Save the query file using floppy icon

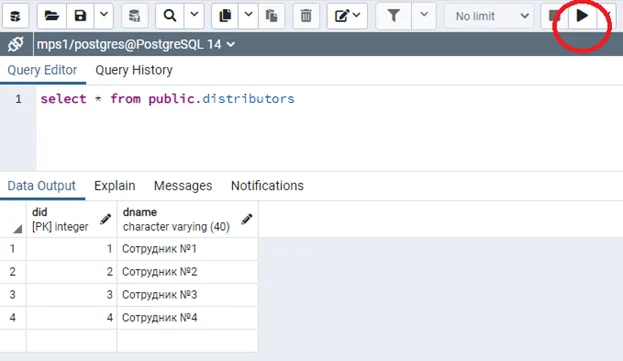pyautogui.click(x=80, y=16)
